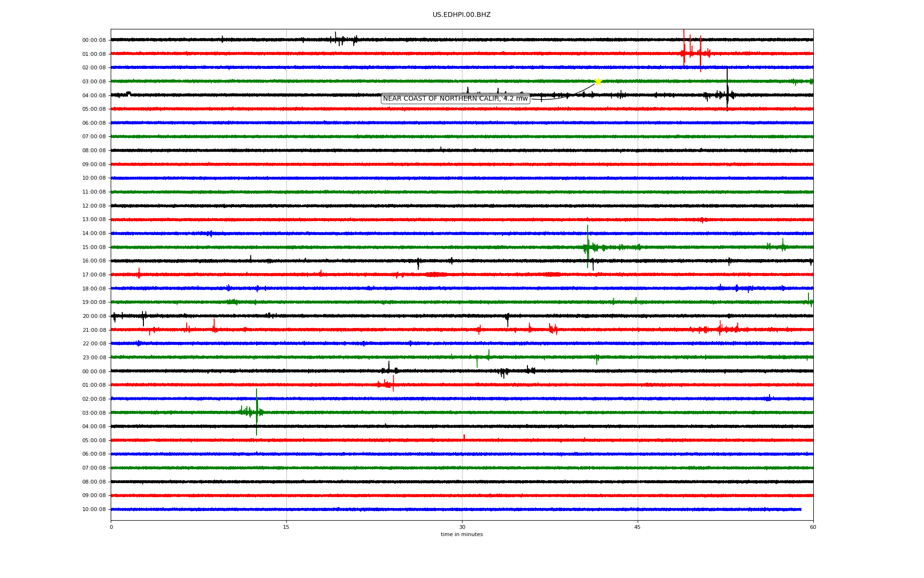
Task: Select the 17:00:08 trace time label
Action: 94,275
